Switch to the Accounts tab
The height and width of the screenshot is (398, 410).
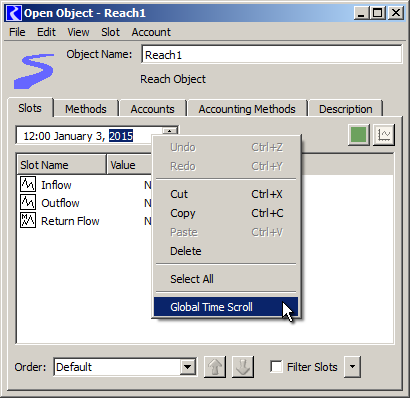click(152, 109)
